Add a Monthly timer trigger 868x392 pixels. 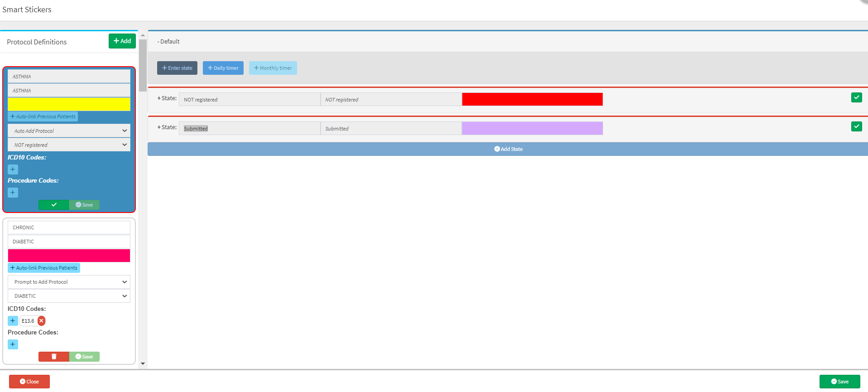(x=273, y=68)
